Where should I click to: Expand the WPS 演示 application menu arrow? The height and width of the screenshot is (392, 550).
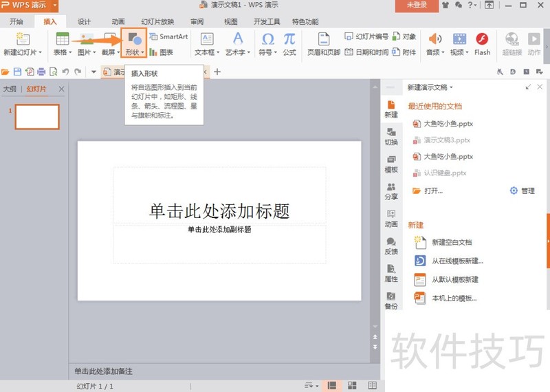coord(55,6)
